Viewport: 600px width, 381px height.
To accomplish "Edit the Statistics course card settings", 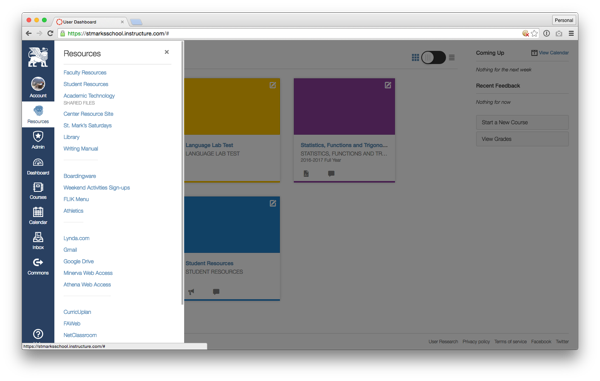I will pyautogui.click(x=388, y=85).
